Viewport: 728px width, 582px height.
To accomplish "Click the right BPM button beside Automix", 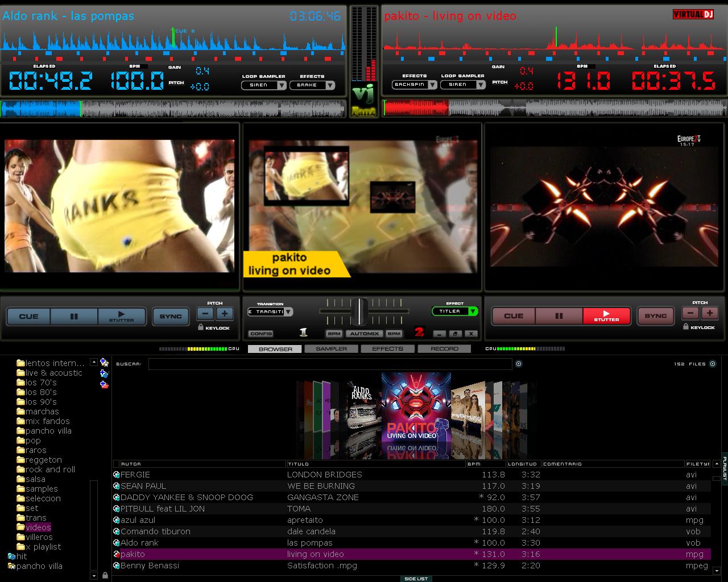I will point(394,334).
